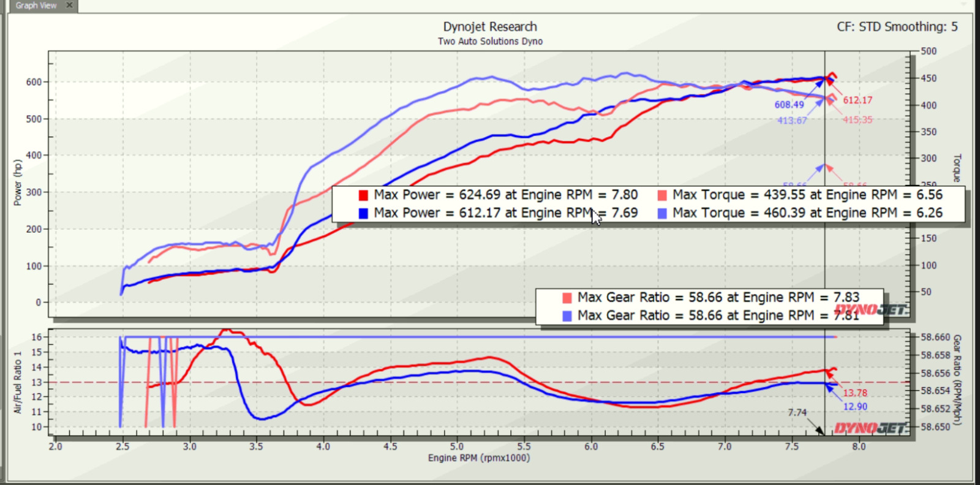This screenshot has height=485, width=980.
Task: Click the 'Gear Ratio (RPM/Mph)' axis label
Action: click(x=957, y=380)
